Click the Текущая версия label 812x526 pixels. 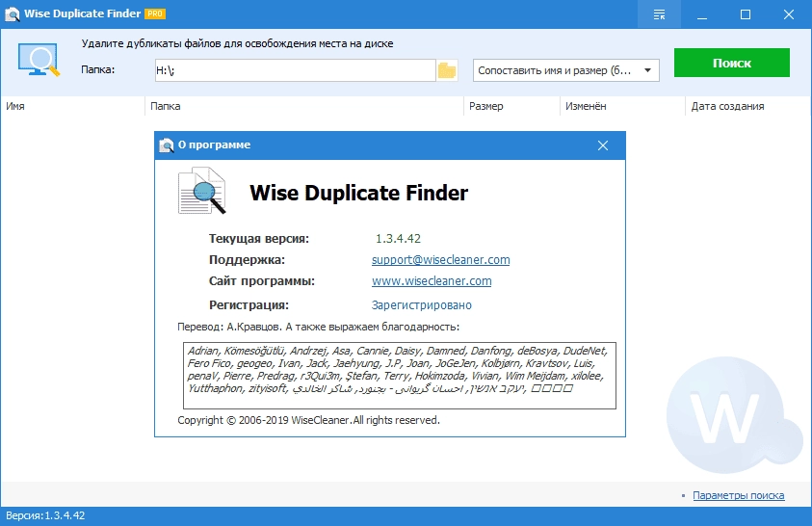point(259,239)
